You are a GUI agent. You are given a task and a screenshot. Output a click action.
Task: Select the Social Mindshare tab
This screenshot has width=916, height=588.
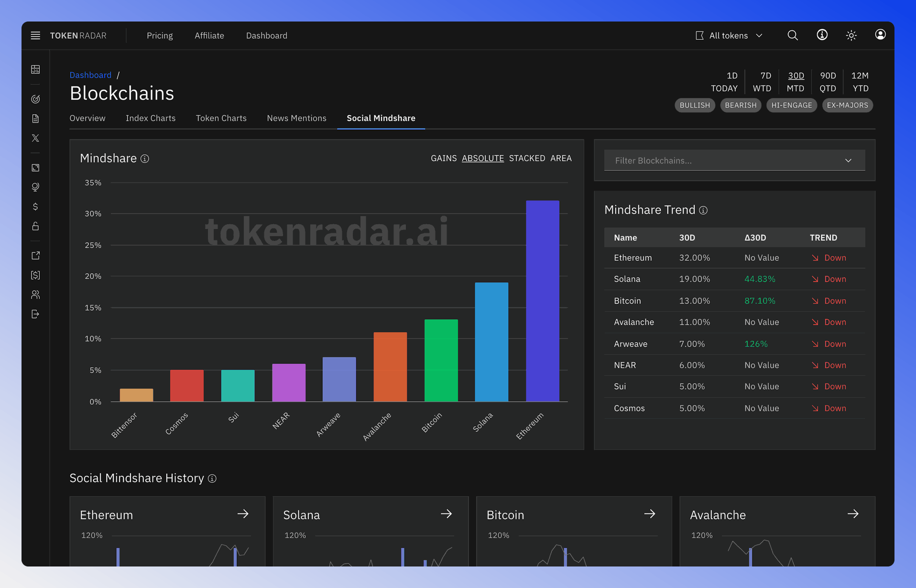pyautogui.click(x=381, y=118)
